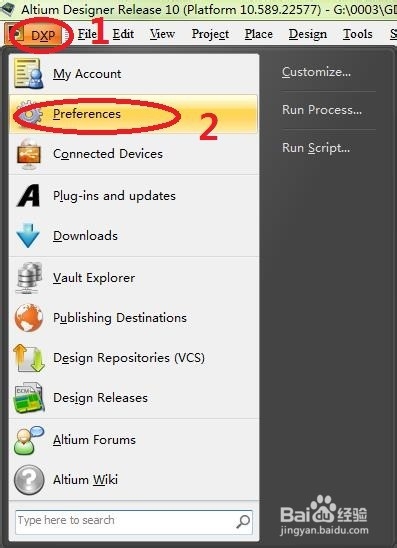Select Run Script... command
The width and height of the screenshot is (397, 548).
tap(316, 148)
